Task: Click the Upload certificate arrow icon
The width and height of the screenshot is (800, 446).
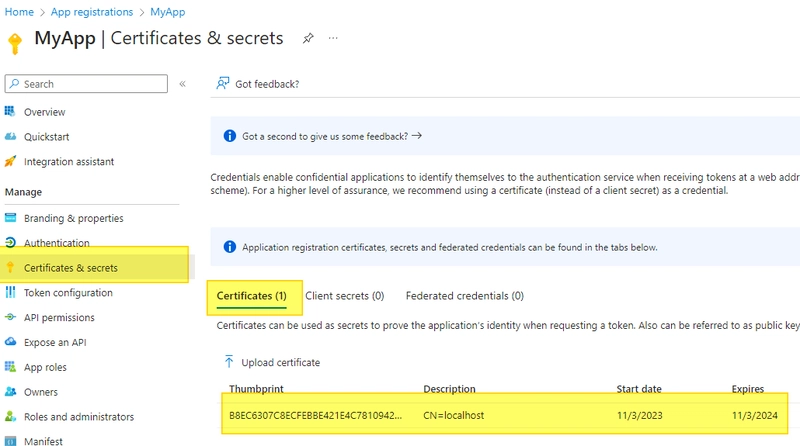Action: pos(229,362)
